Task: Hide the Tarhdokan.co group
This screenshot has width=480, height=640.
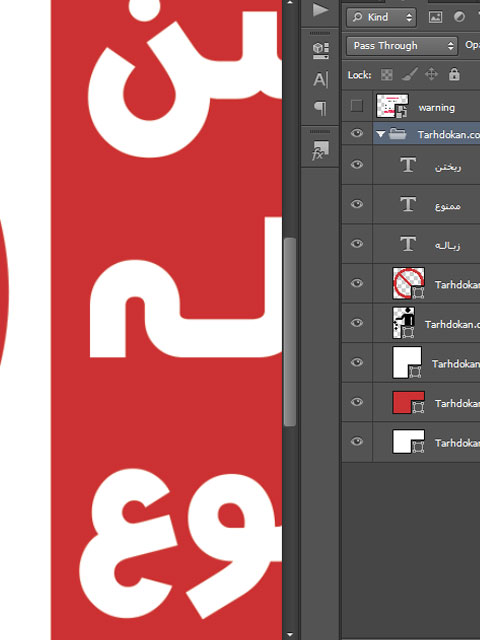Action: pos(357,133)
